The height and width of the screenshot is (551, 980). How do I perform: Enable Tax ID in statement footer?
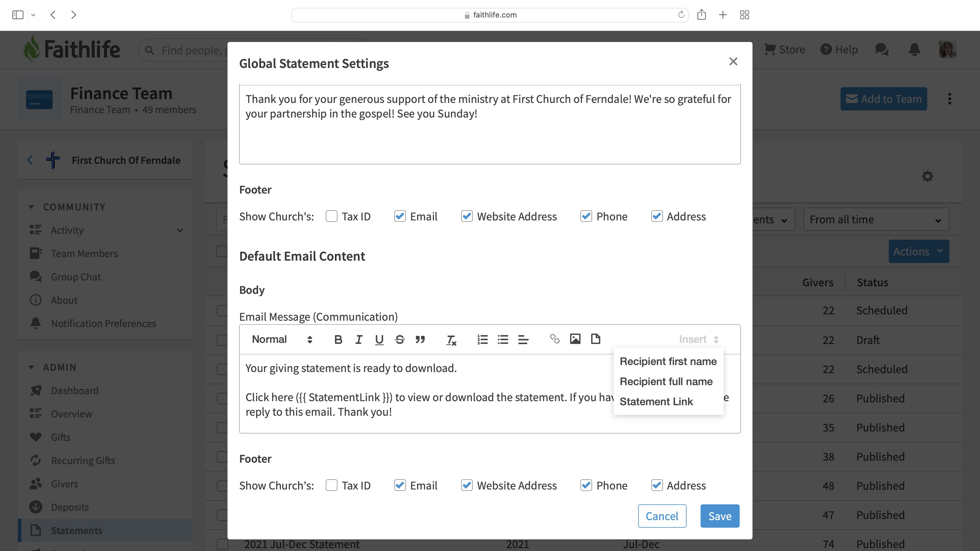tap(331, 216)
